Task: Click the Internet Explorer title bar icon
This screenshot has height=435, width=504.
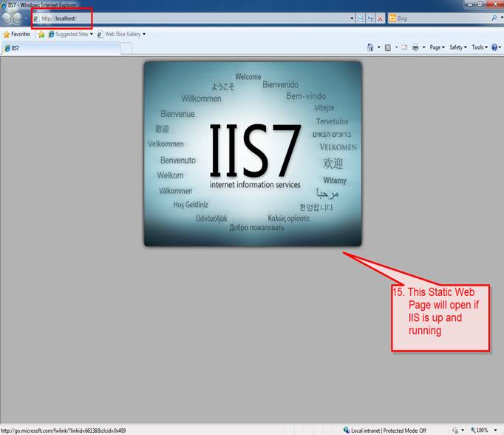Action: 4,4
